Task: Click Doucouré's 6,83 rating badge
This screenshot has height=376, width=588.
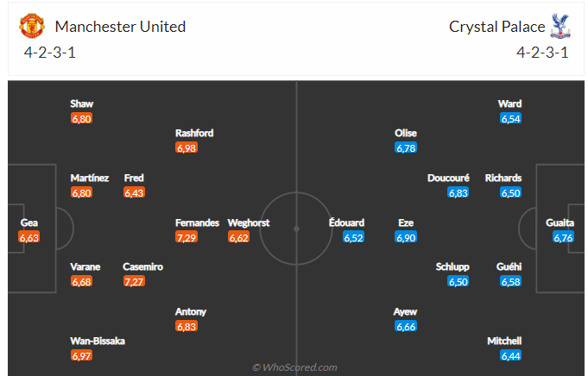Action: click(x=458, y=192)
